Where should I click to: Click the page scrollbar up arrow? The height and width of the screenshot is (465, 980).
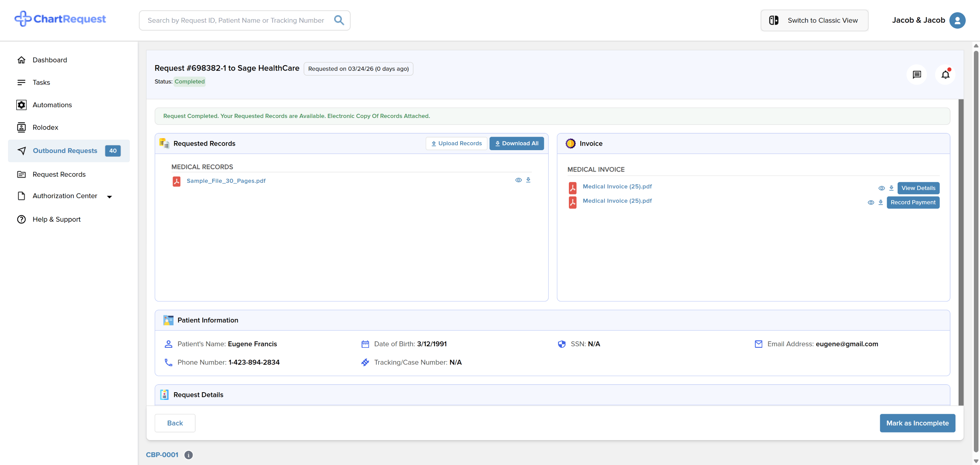tap(976, 46)
